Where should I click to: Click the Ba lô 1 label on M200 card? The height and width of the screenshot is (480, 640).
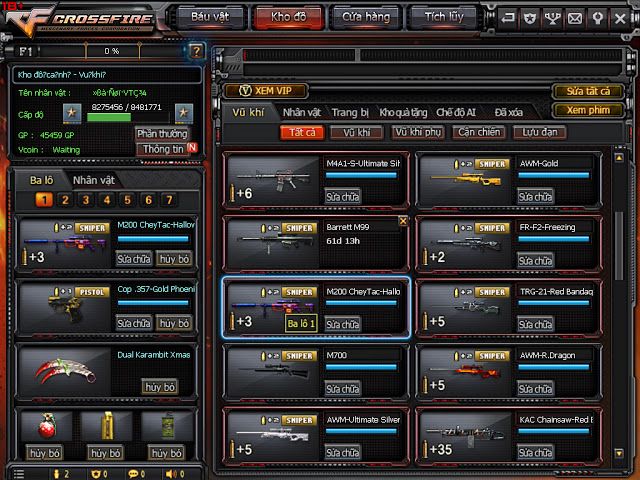coord(301,324)
